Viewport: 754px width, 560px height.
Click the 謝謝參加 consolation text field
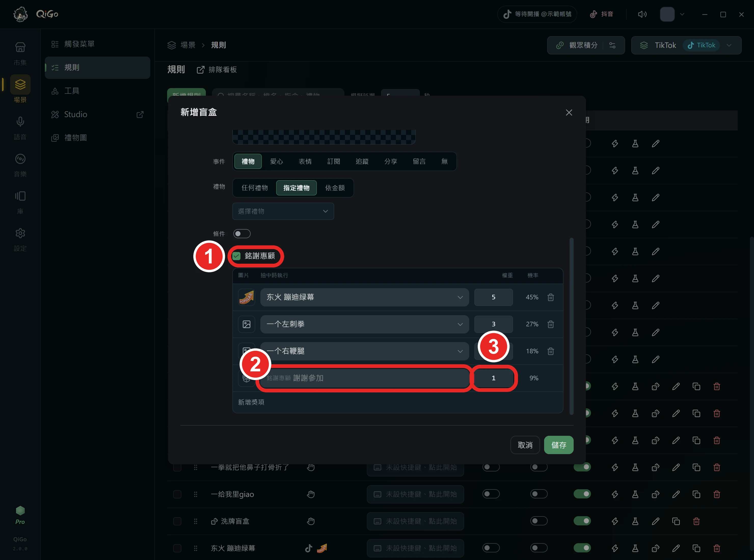coord(365,378)
